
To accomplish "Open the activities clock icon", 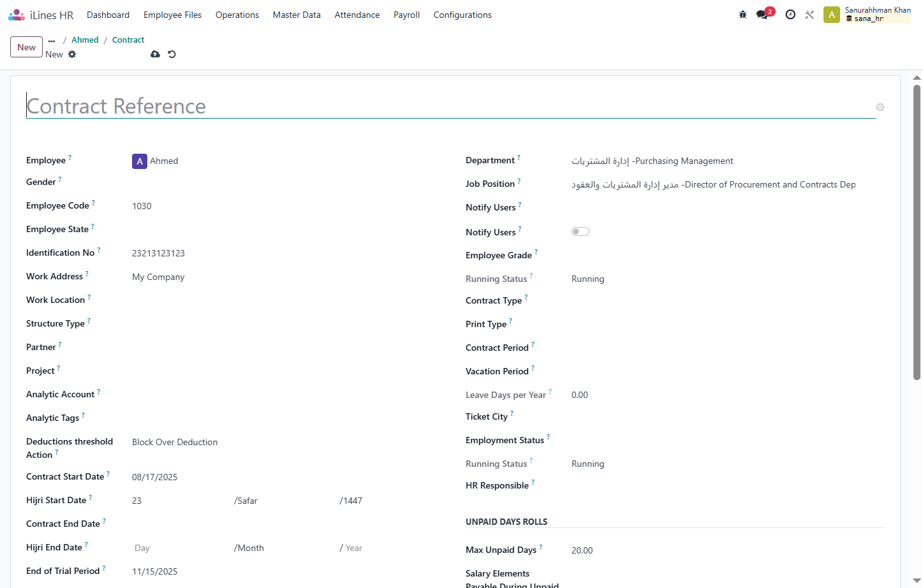I will tap(790, 15).
